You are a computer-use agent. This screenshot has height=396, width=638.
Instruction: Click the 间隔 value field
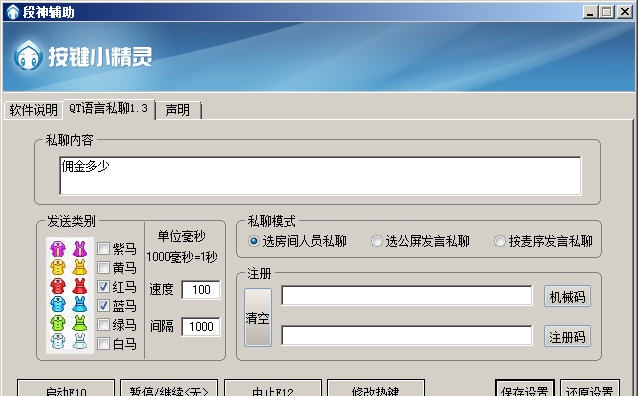click(201, 326)
